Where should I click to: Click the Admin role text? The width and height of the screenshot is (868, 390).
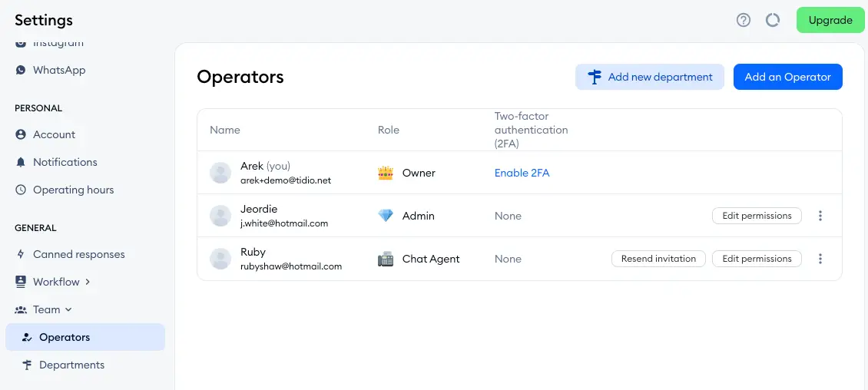point(418,216)
